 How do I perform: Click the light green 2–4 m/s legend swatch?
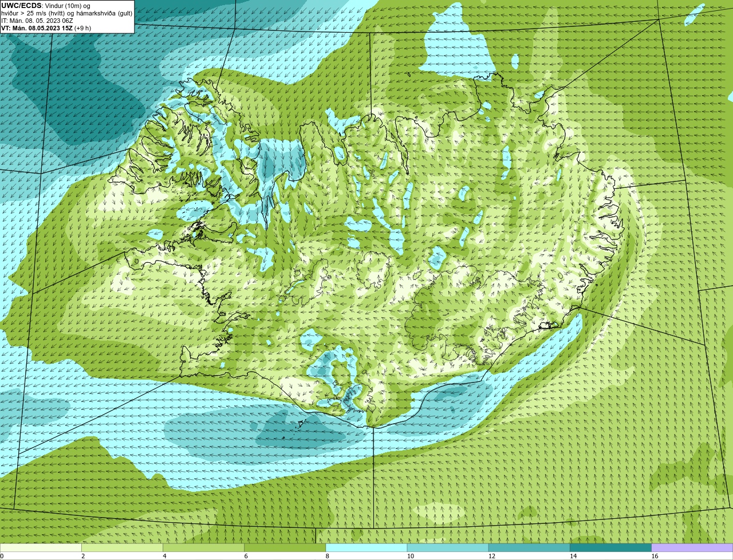pyautogui.click(x=123, y=548)
